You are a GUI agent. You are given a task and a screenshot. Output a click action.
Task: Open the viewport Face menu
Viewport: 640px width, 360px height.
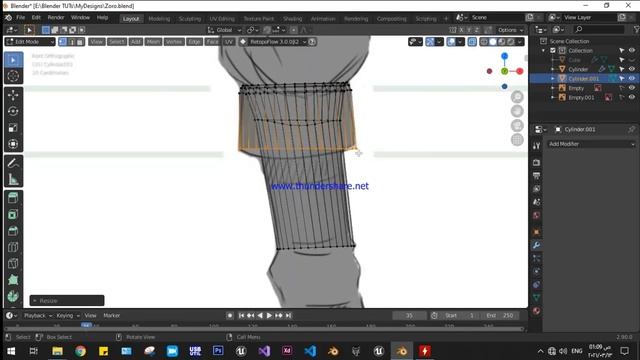[212, 42]
